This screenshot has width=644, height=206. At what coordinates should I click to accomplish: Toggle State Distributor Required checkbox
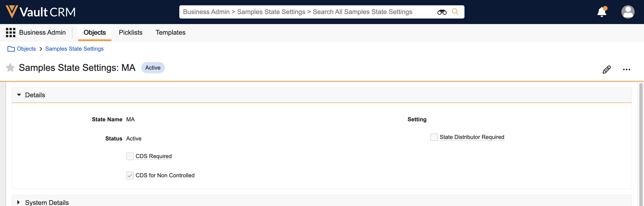point(434,137)
